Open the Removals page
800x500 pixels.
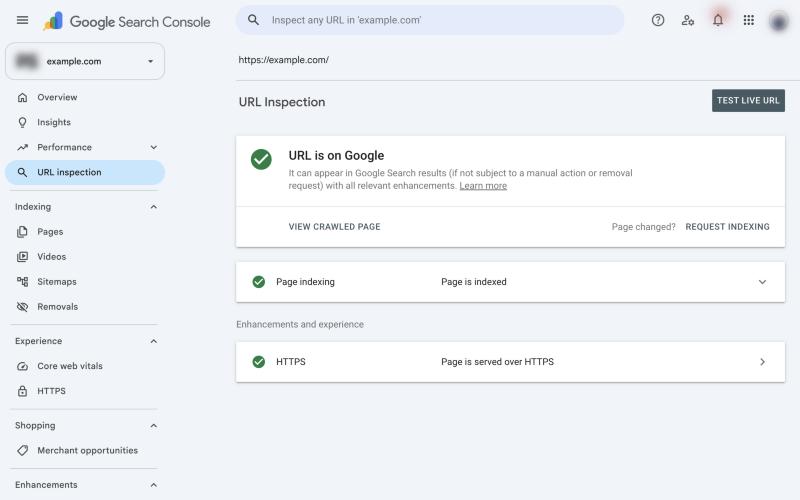[x=85, y=307]
